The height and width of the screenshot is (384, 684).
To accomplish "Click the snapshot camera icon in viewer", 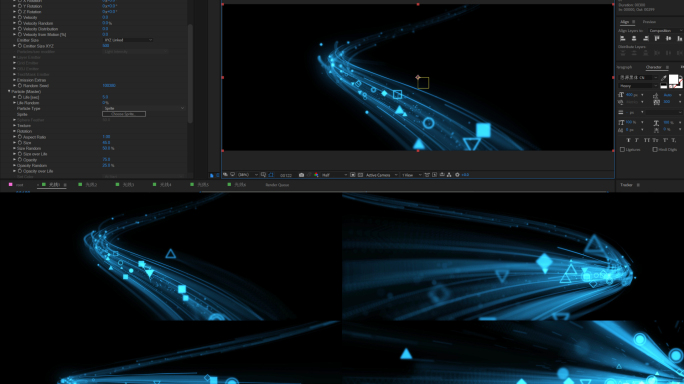I will point(301,175).
